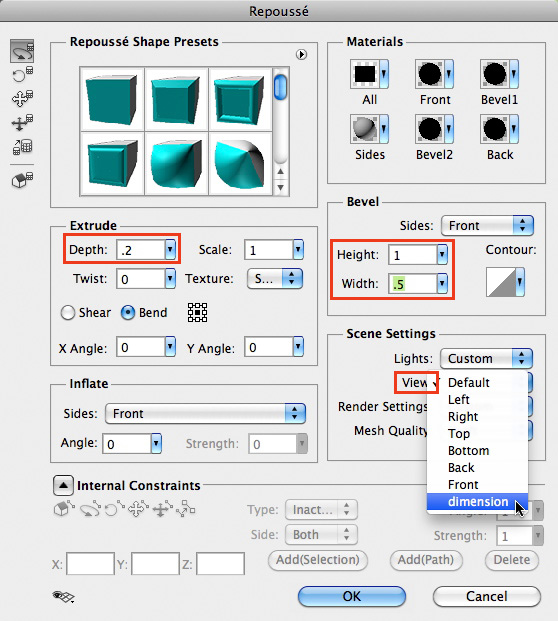558x621 pixels.
Task: Choose Back from the View menu
Action: tap(477, 468)
